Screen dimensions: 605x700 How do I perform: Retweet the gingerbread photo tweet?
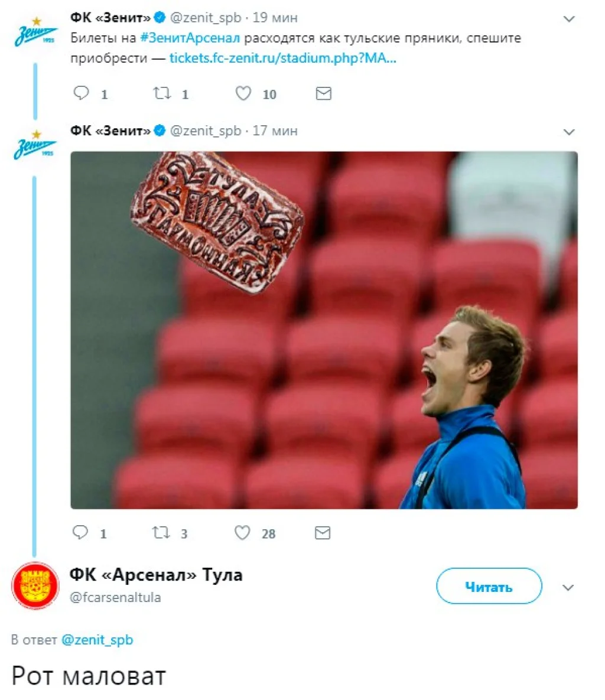click(161, 533)
